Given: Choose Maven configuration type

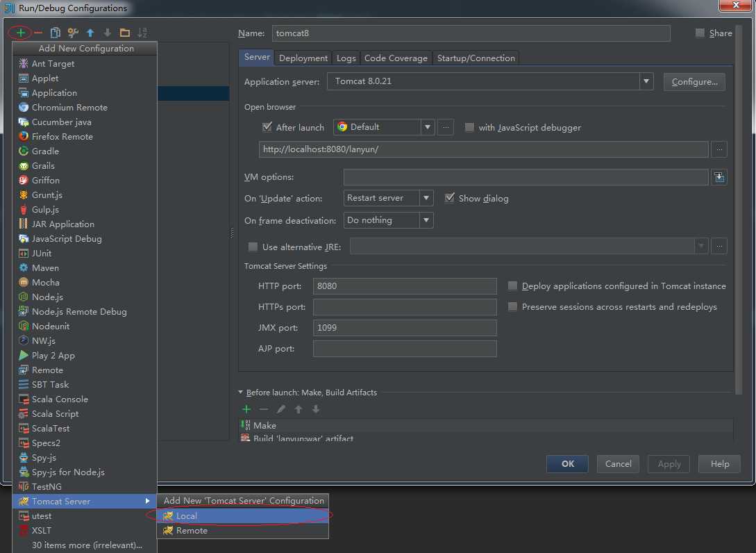Looking at the screenshot, I should [85, 267].
